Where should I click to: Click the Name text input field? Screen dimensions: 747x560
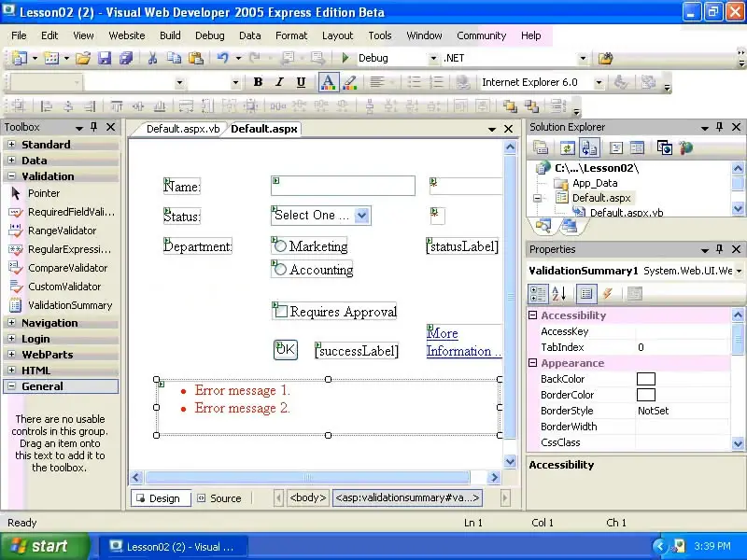point(343,186)
